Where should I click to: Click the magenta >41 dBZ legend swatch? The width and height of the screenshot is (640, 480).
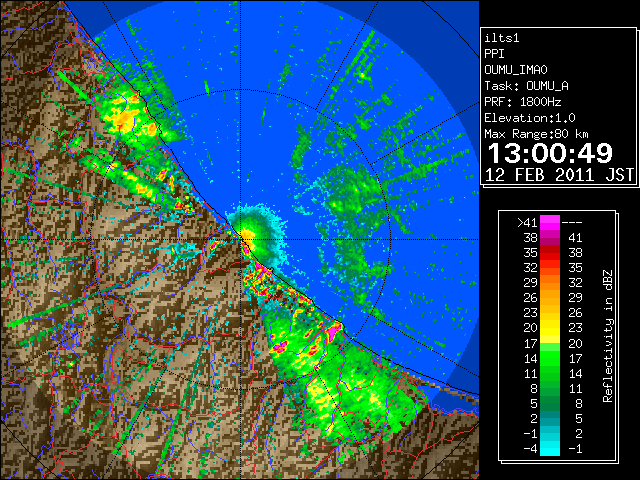click(x=550, y=223)
